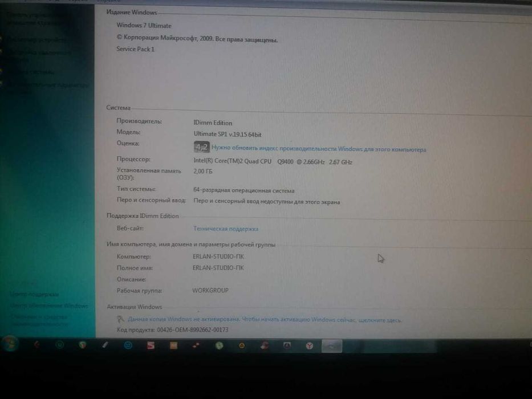
Task: Launch the Yandex Y browser icon
Action: 309,346
